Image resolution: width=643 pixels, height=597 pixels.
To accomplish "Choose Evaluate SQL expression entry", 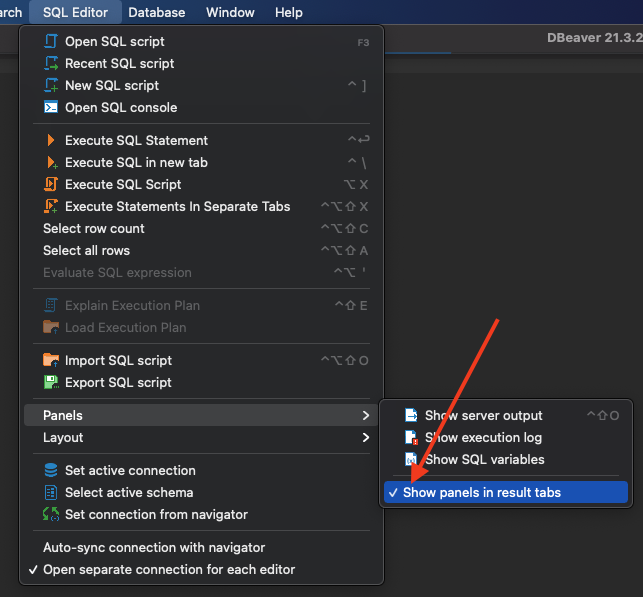I will click(x=201, y=273).
